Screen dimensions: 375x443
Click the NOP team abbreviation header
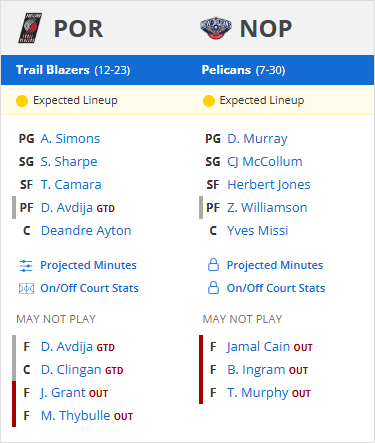[266, 29]
